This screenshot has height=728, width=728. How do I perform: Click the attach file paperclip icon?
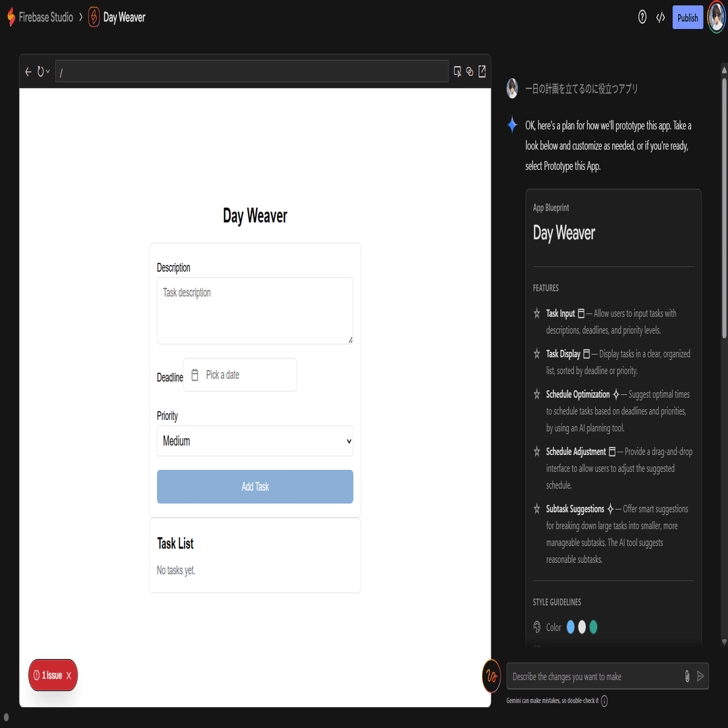pos(687,676)
